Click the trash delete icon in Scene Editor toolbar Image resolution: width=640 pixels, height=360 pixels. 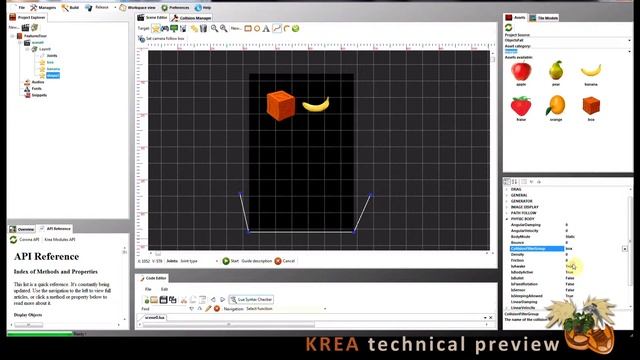[203, 28]
